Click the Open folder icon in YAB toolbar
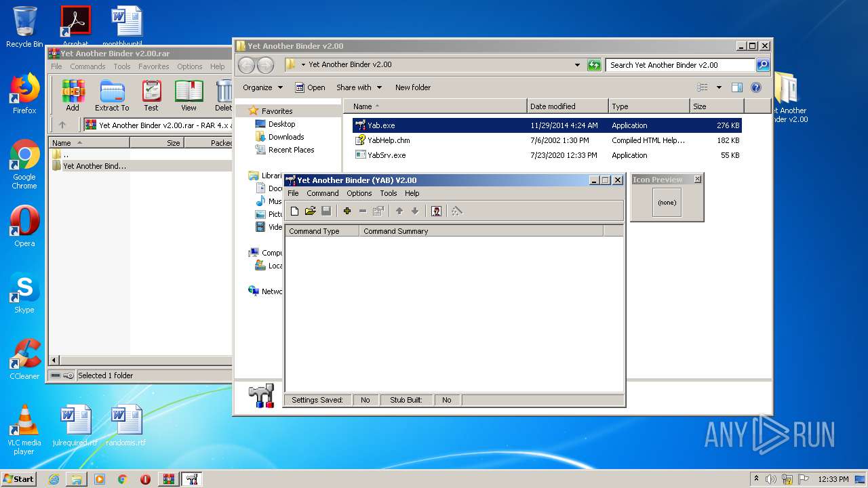The width and height of the screenshot is (868, 488). click(310, 211)
